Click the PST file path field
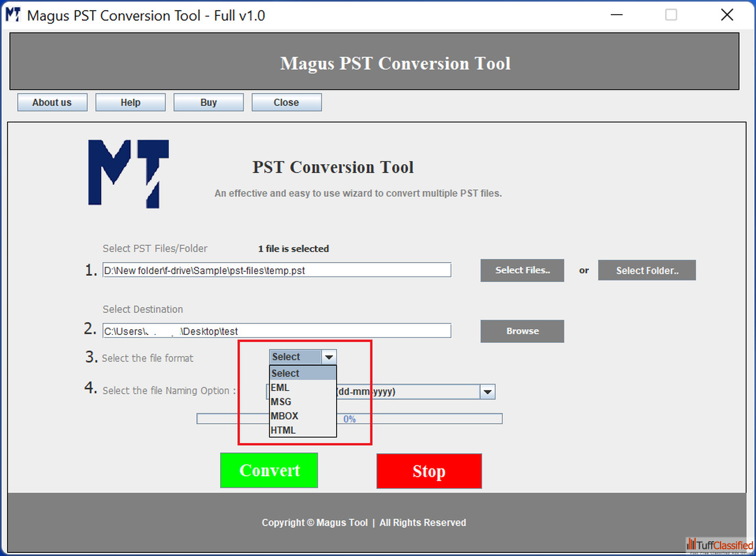 276,271
